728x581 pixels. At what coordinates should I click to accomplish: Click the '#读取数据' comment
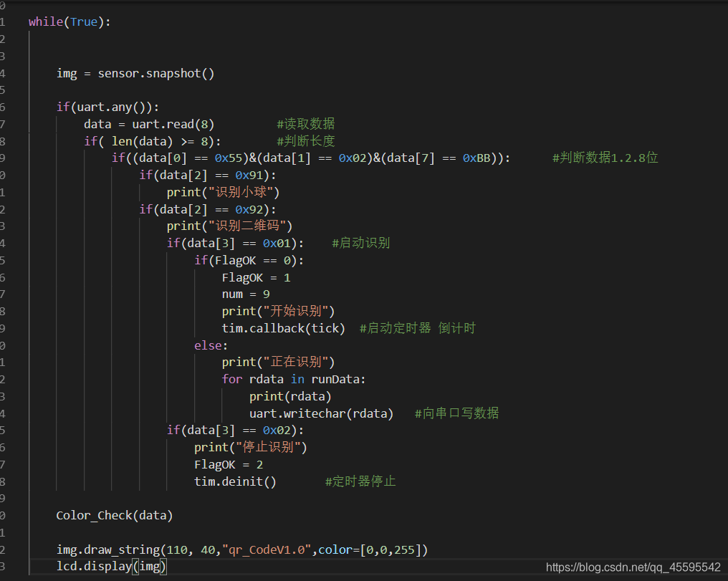point(305,124)
